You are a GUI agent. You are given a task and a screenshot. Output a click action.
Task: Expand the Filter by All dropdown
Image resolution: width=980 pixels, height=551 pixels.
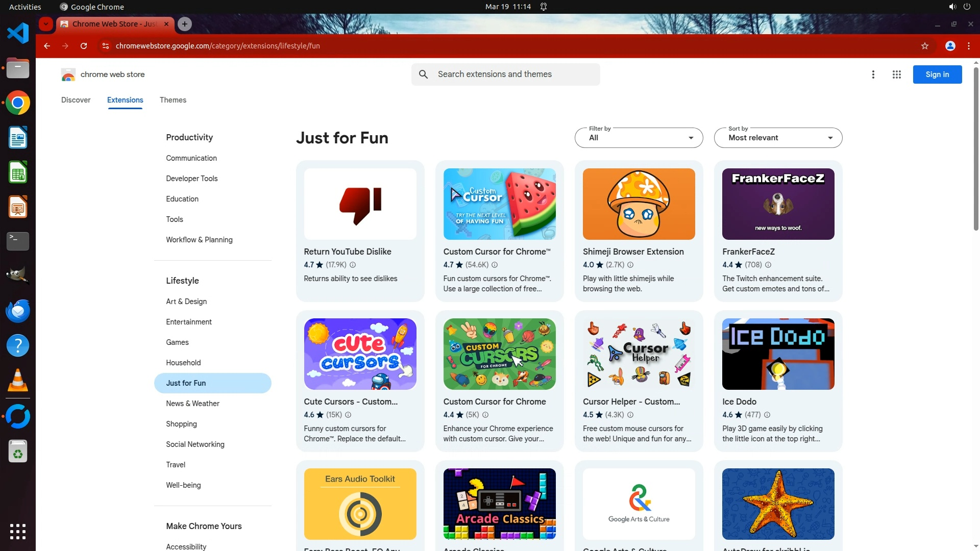639,138
